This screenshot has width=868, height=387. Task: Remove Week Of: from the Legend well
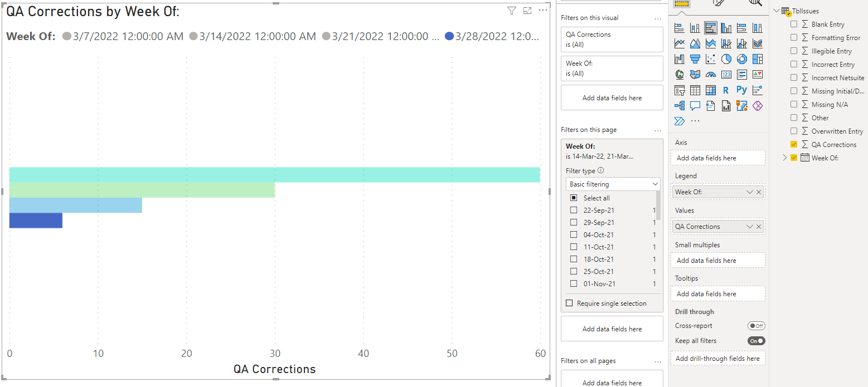coord(759,192)
